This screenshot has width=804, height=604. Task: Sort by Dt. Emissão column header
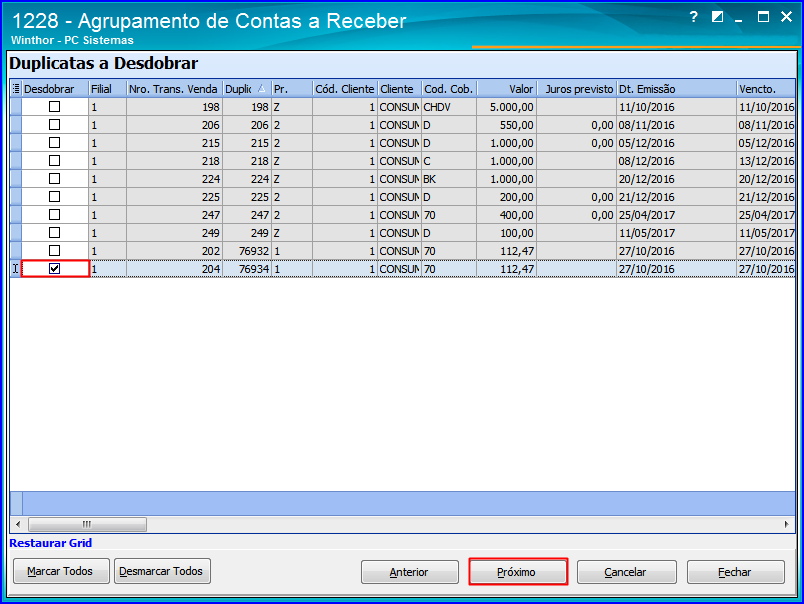[x=676, y=89]
